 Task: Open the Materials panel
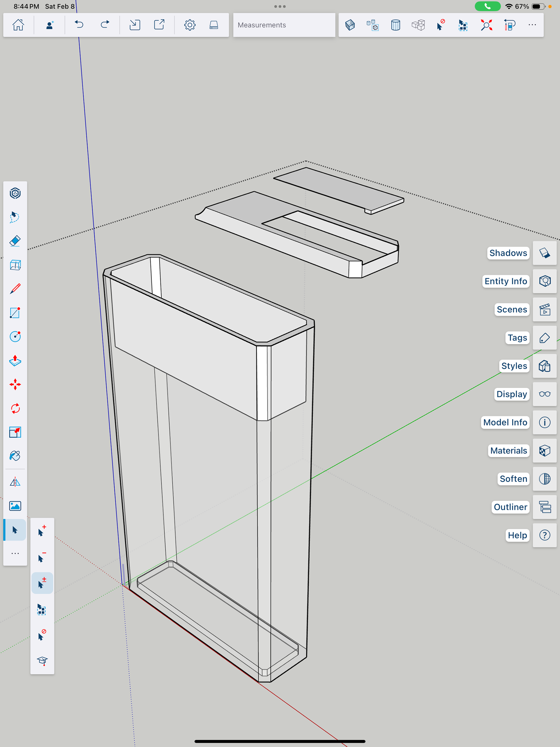coord(545,451)
